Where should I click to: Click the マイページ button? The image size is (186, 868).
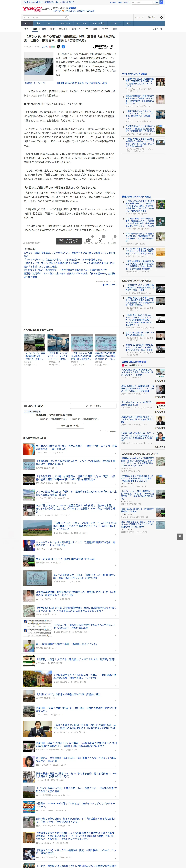click(x=139, y=18)
